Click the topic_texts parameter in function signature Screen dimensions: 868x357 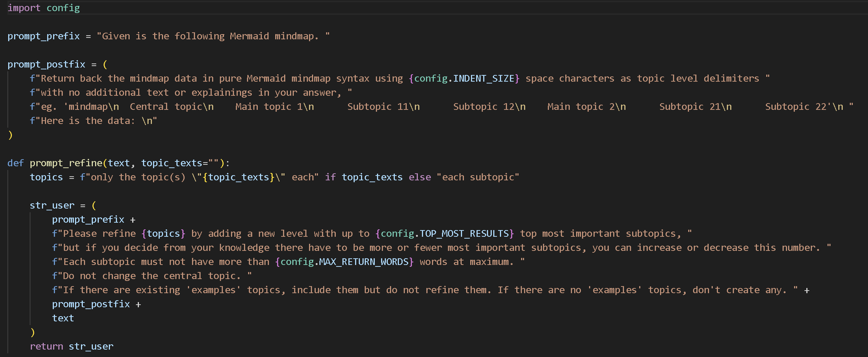172,163
